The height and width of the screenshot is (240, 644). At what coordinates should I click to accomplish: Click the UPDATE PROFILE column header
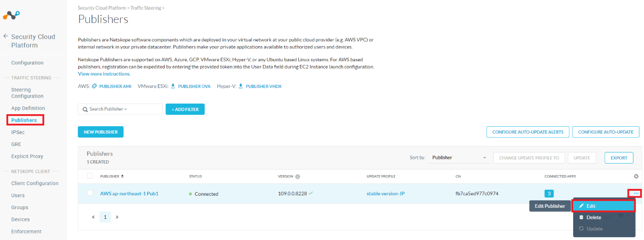(x=381, y=176)
